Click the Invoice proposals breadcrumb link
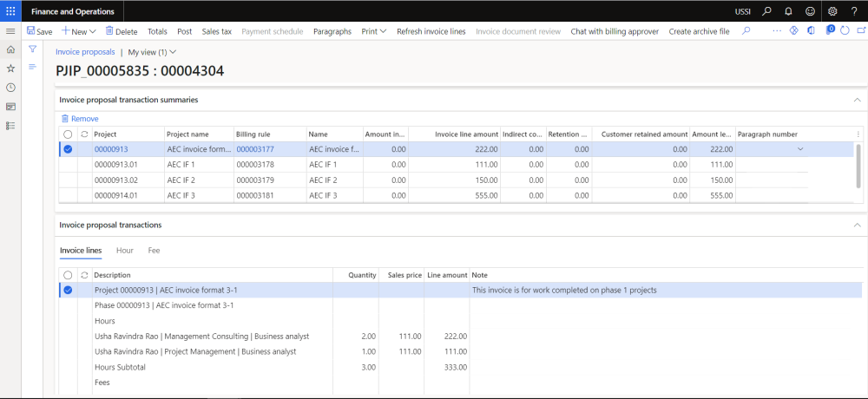The width and height of the screenshot is (868, 399). 85,52
